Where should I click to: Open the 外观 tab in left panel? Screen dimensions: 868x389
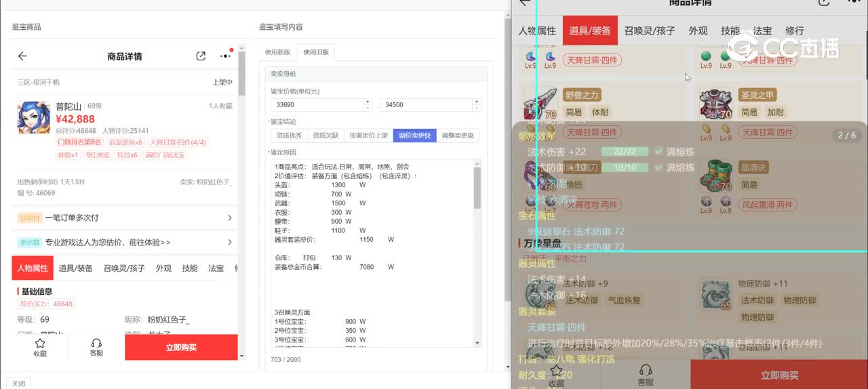[x=163, y=268]
